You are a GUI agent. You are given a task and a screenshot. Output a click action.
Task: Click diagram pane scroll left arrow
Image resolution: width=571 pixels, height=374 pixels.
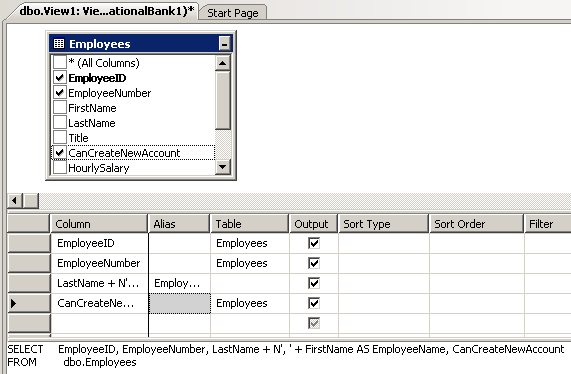(x=15, y=200)
